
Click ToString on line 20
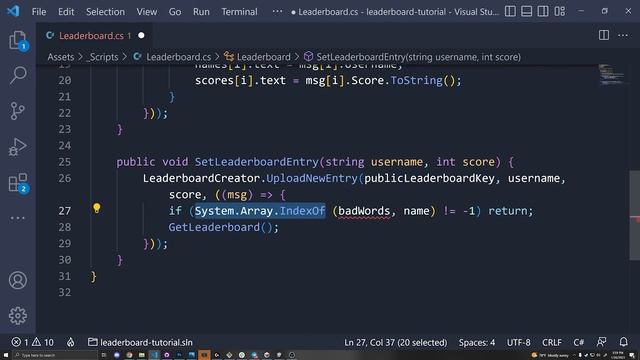[416, 80]
